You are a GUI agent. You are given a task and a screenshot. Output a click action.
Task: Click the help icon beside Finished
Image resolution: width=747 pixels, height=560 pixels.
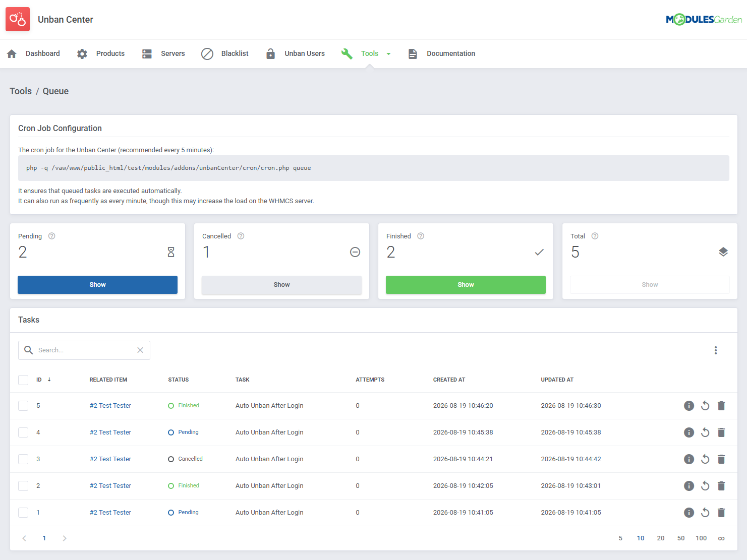tap(421, 236)
